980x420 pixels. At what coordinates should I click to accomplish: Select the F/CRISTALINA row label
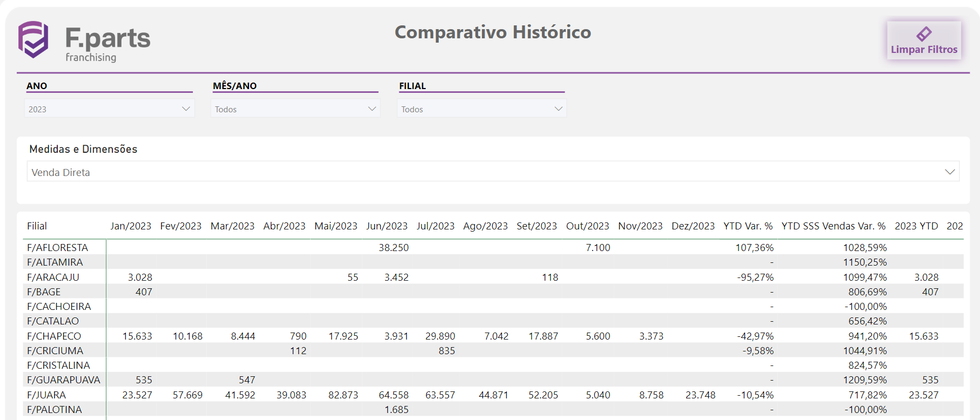tap(58, 365)
